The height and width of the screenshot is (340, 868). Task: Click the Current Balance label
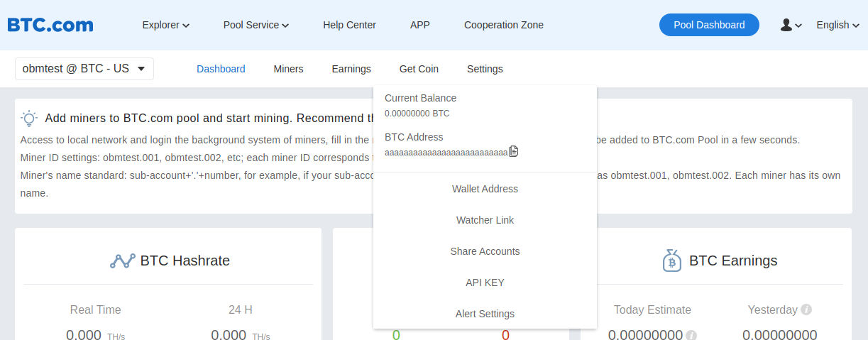click(x=420, y=98)
